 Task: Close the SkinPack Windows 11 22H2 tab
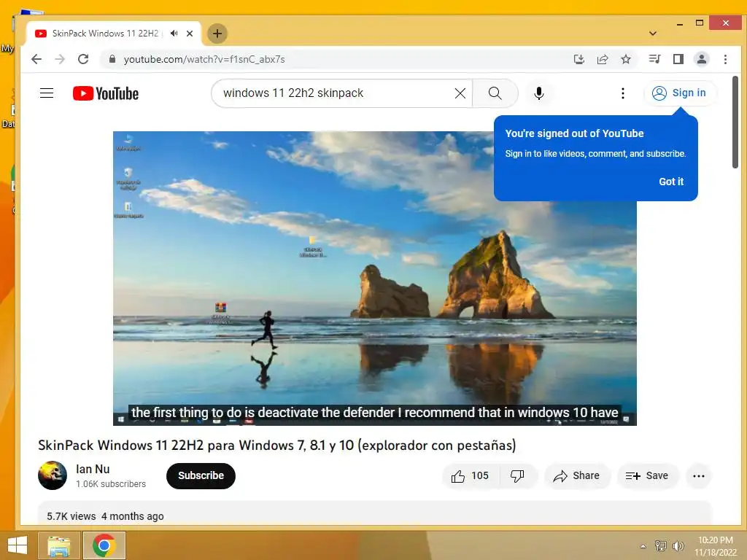click(x=190, y=34)
